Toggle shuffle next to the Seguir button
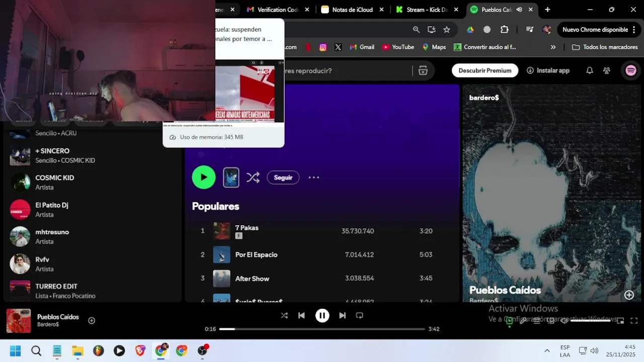Screen dimensions: 644x362 click(253, 177)
